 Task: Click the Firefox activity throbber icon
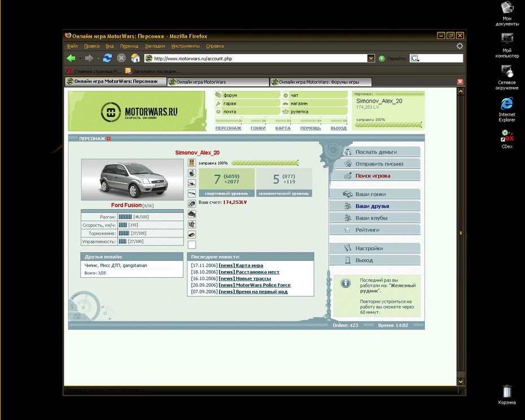(460, 46)
